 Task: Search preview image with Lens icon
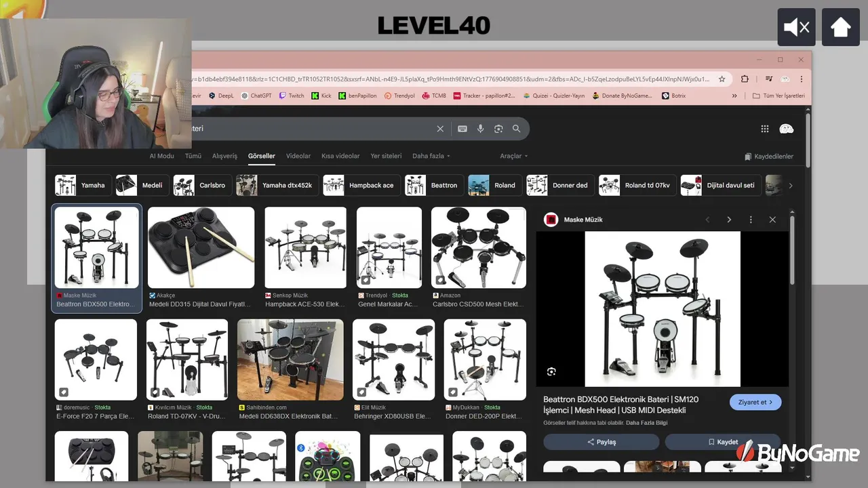[551, 371]
